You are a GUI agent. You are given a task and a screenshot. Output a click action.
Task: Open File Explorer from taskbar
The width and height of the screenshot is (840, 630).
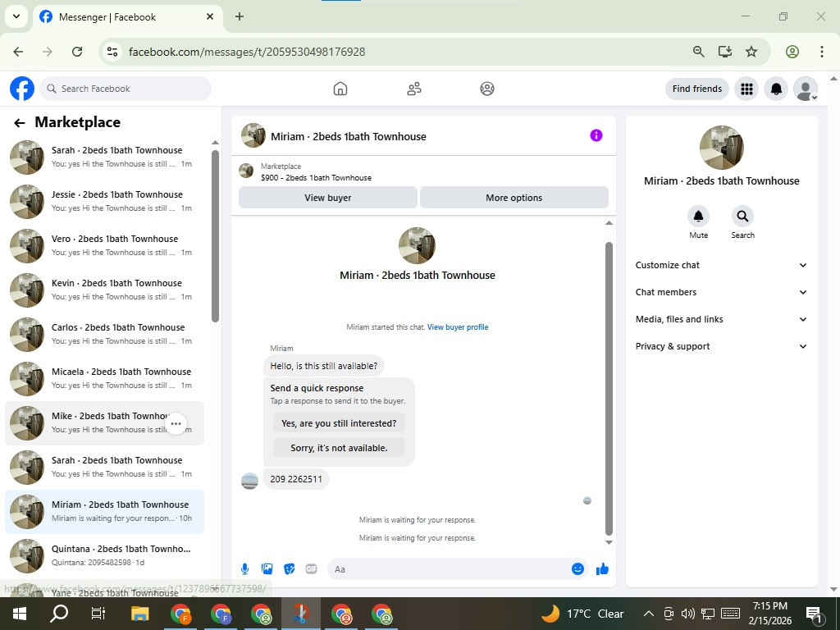[139, 614]
